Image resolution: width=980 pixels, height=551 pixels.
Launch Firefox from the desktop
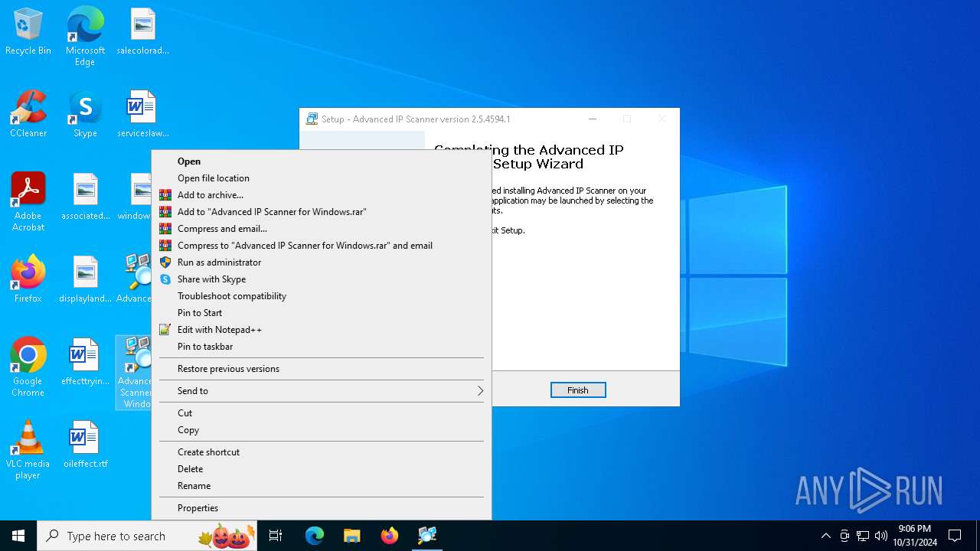tap(28, 280)
